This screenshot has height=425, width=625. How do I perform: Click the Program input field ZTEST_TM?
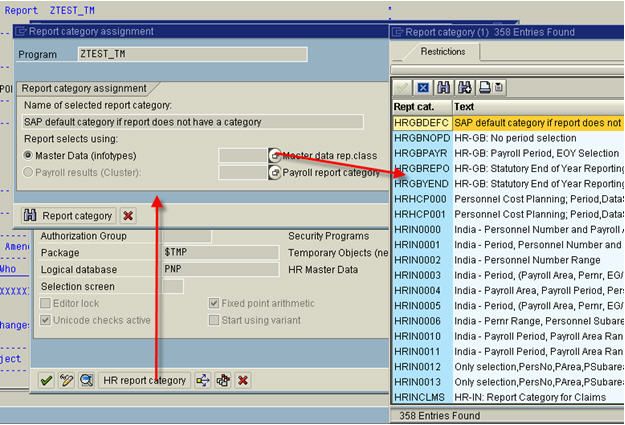click(x=193, y=54)
